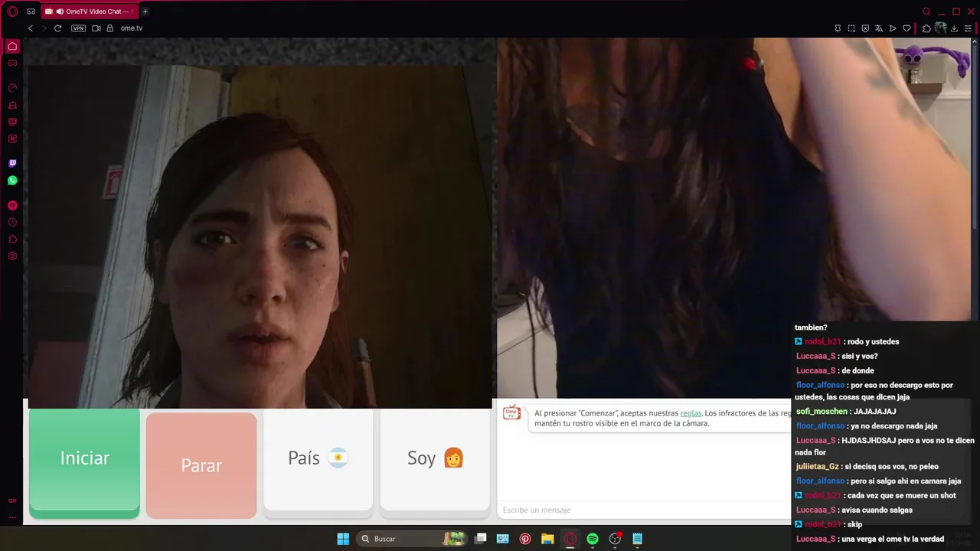This screenshot has height=551, width=980.
Task: Click the pin icon in toolbar
Action: [x=838, y=28]
